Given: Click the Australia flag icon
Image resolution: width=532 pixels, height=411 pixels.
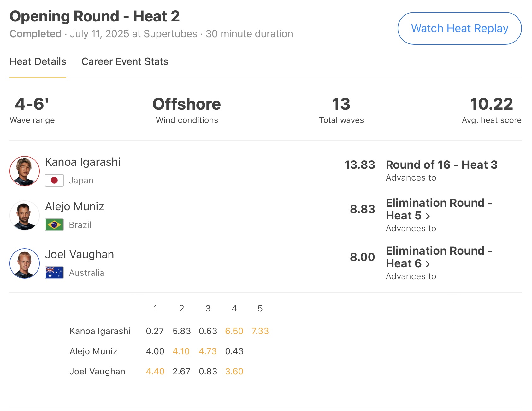Looking at the screenshot, I should pyautogui.click(x=54, y=273).
